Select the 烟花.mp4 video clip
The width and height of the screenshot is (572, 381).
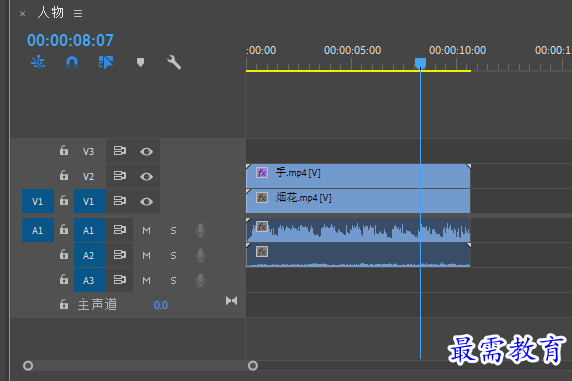[x=358, y=201]
